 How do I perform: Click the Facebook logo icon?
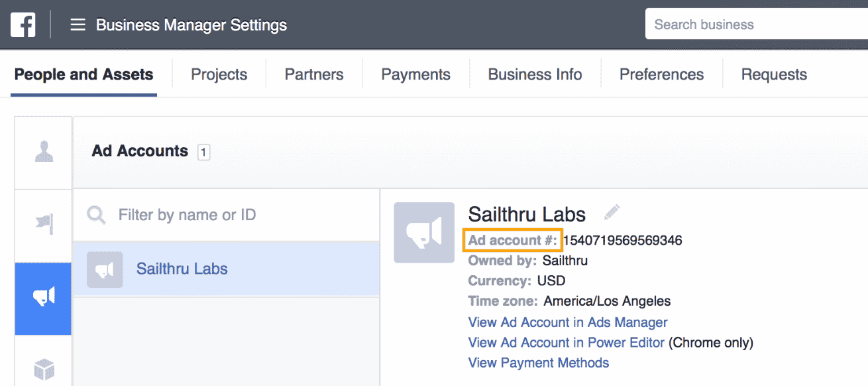23,25
